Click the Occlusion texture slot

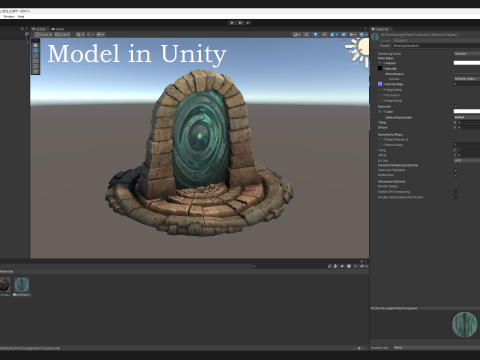[380, 95]
